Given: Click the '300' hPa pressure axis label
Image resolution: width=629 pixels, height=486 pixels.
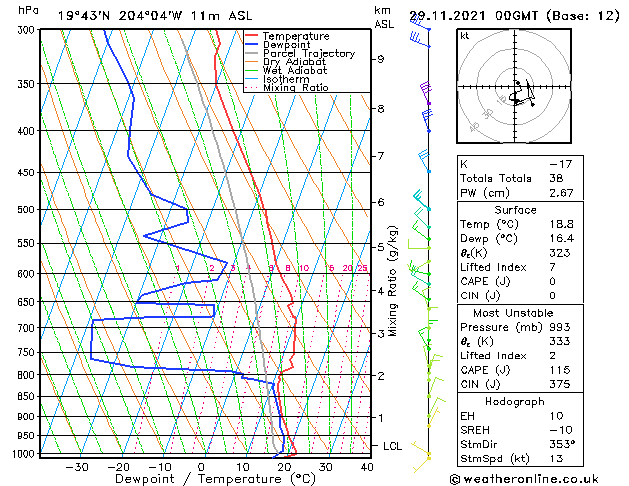Looking at the screenshot, I should 28,30.
